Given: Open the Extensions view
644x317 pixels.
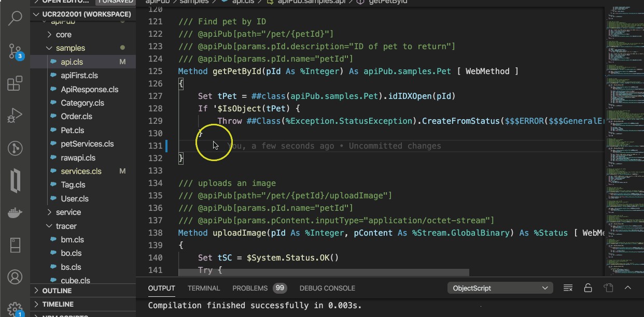Looking at the screenshot, I should (x=15, y=83).
